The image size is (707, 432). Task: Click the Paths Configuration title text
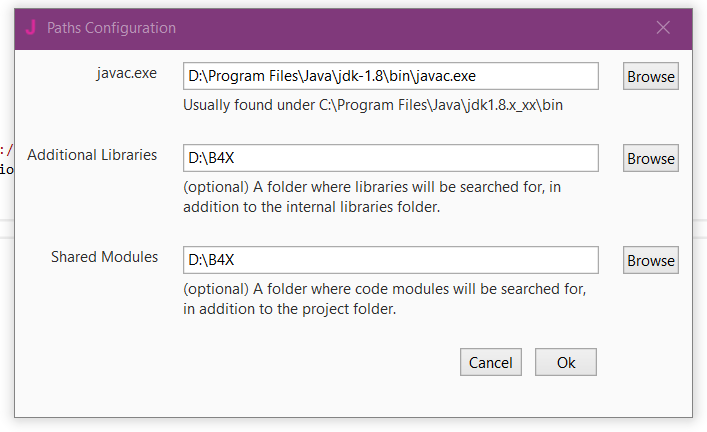click(111, 28)
